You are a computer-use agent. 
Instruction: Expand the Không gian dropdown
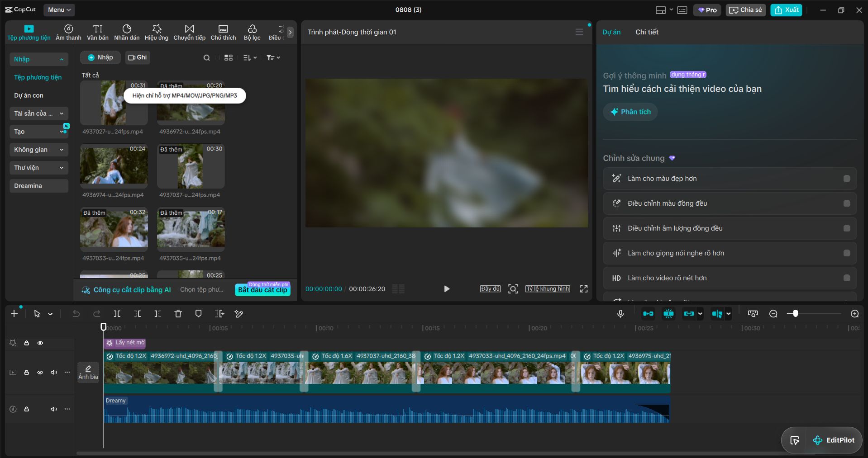(39, 150)
